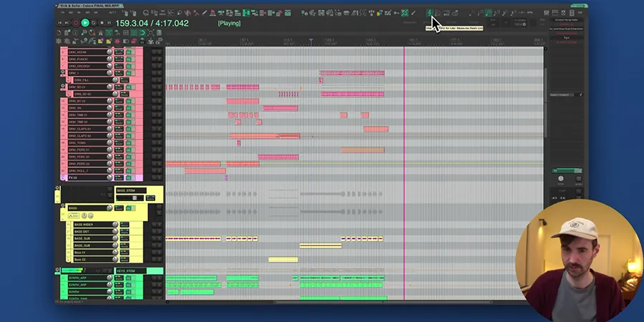Open the input selector button on BASS track

pos(74,215)
